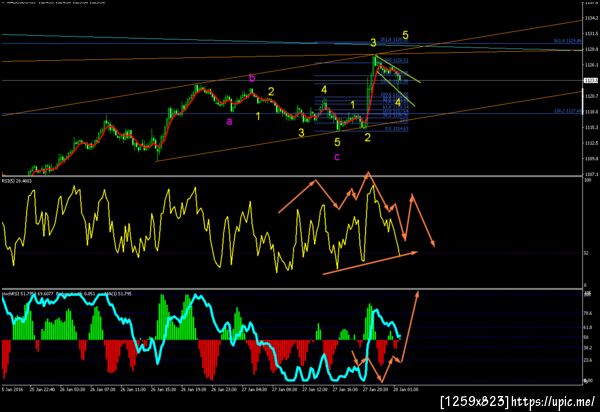Click the 26 Jan 15:00 time label
The width and height of the screenshot is (600, 412).
point(163,389)
